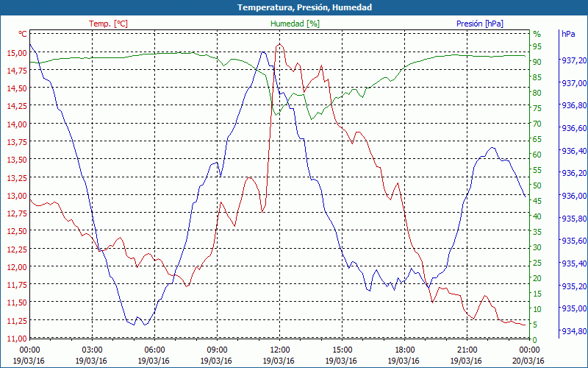
Task: Click the pressure axis value '936,00'
Action: [x=574, y=196]
